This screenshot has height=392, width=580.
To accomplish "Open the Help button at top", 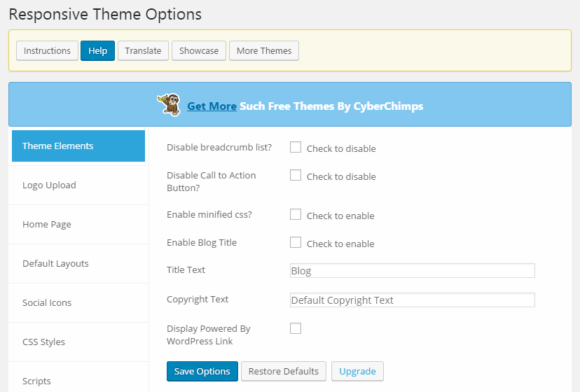I will coord(97,50).
